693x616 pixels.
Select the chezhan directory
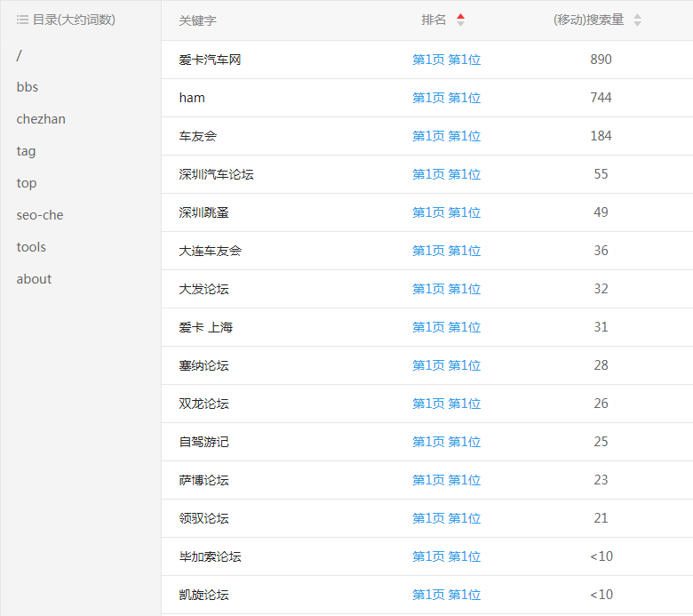[x=41, y=119]
